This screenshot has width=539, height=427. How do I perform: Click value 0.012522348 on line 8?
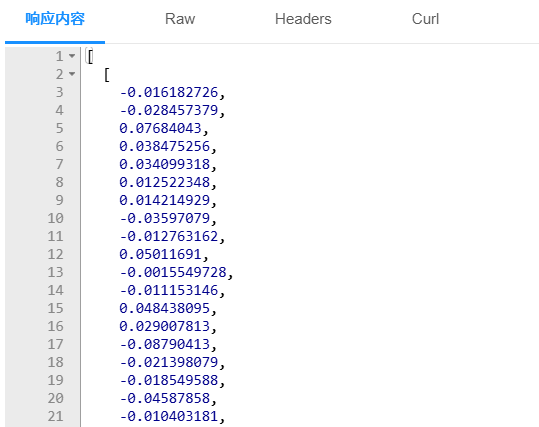point(165,182)
